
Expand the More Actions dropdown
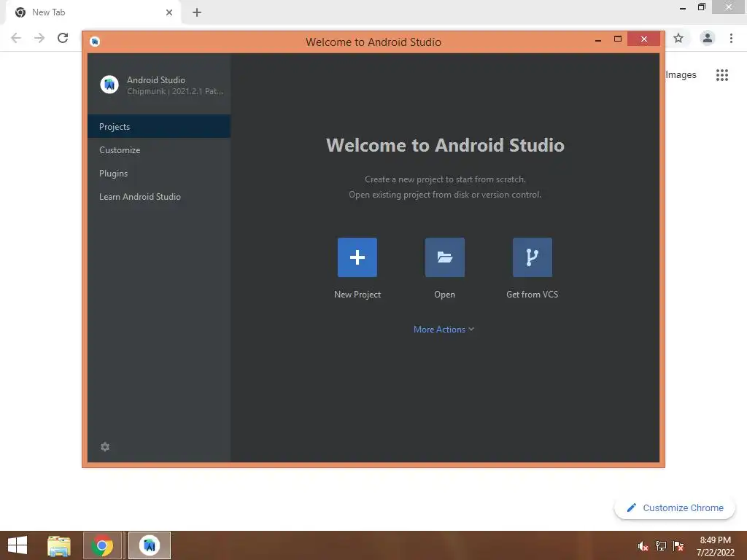coord(444,330)
